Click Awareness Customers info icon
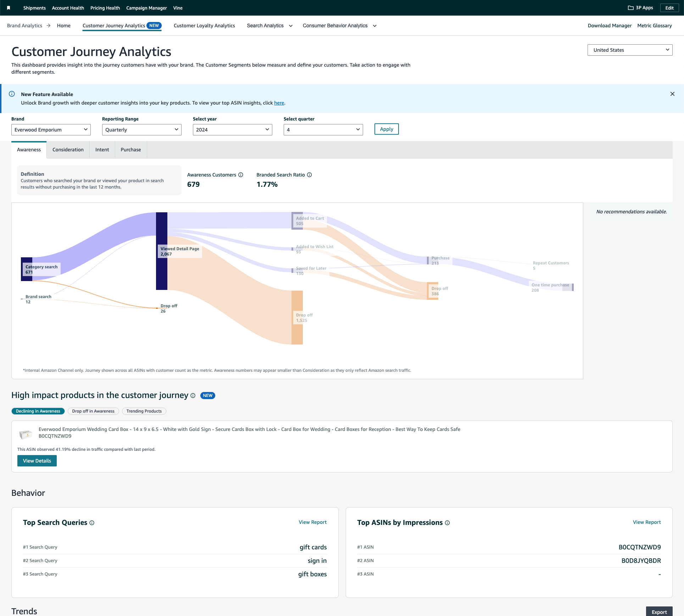Viewport: 684px width, 616px height. pos(241,175)
